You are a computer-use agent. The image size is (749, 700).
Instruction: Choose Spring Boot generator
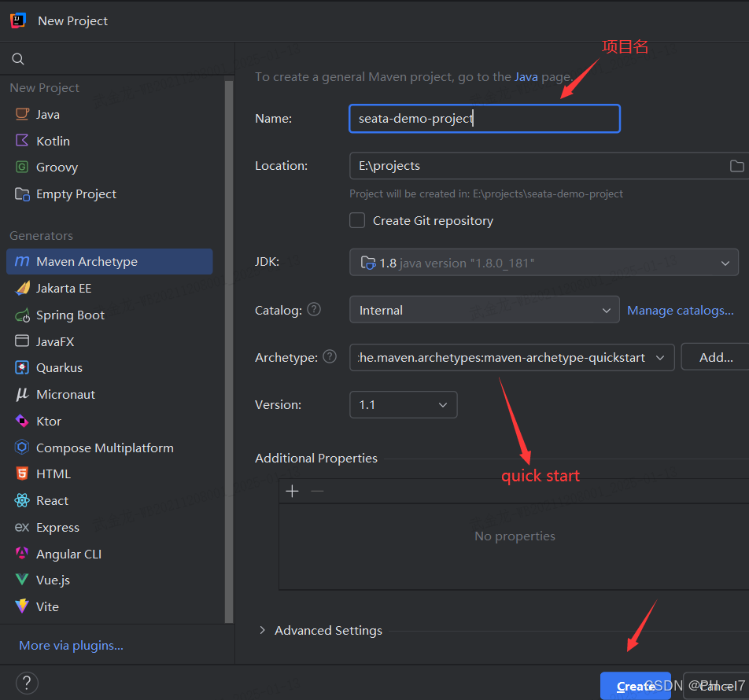(109, 315)
